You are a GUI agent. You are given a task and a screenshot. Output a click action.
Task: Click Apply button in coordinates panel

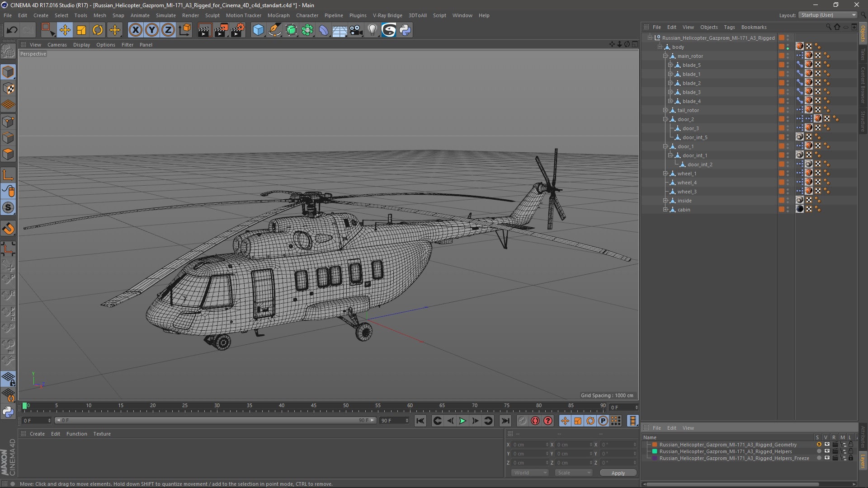point(618,473)
